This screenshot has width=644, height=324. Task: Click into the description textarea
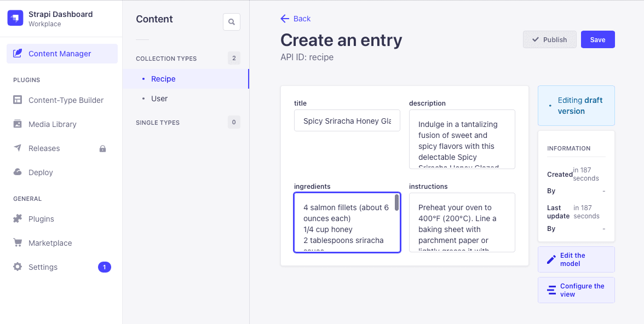pos(462,139)
